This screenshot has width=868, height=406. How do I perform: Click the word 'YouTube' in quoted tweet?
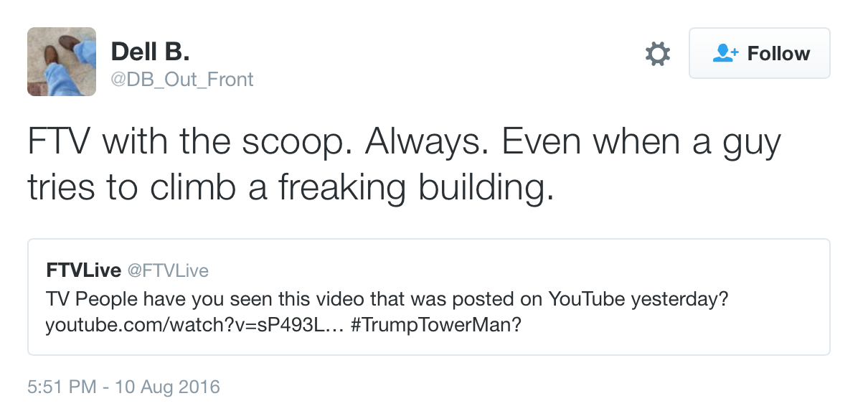tap(586, 298)
